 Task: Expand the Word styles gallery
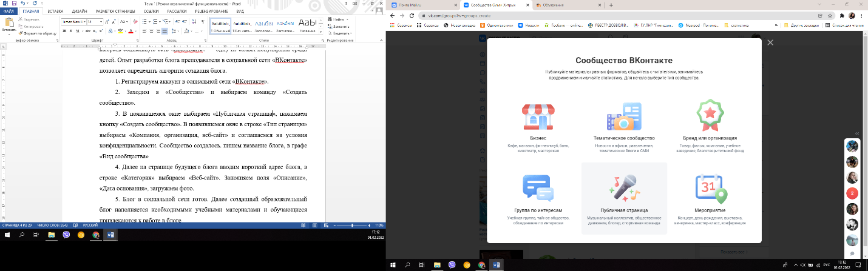click(320, 32)
